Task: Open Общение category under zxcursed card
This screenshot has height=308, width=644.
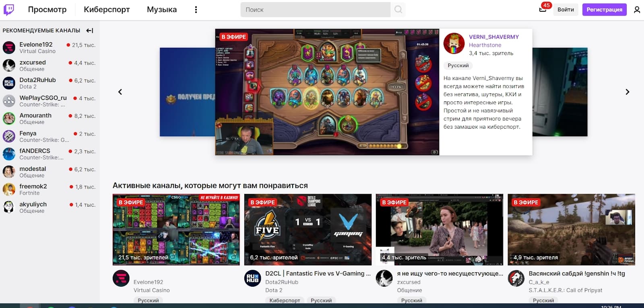Action: (x=409, y=290)
